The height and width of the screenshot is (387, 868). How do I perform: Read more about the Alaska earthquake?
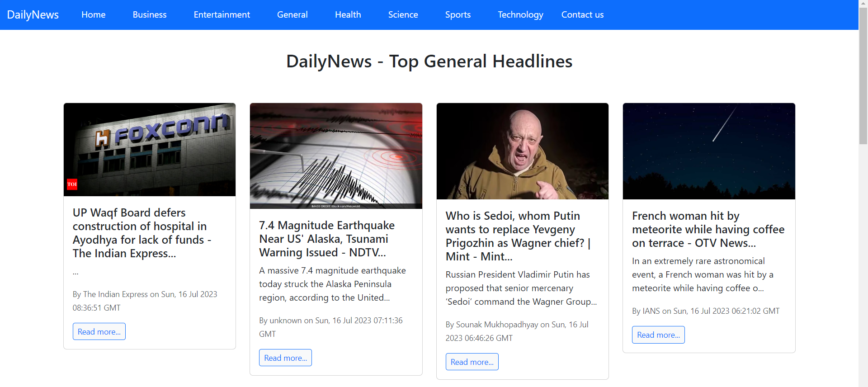[x=285, y=358]
